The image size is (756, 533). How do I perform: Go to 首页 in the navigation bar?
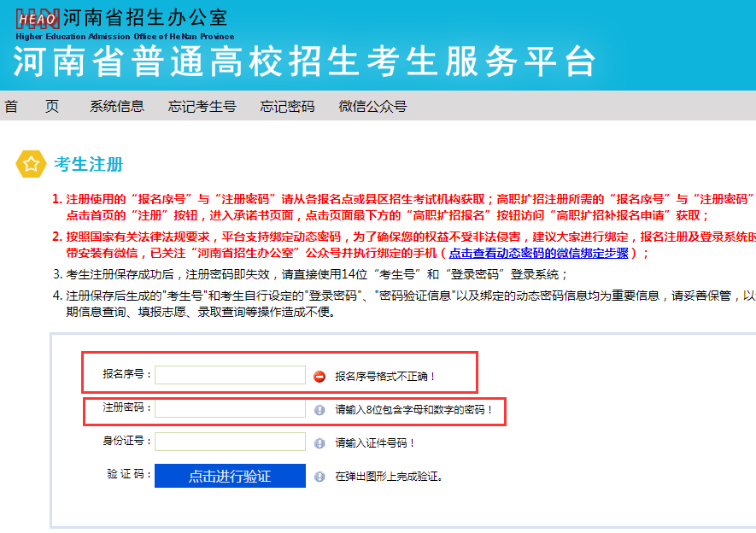click(32, 106)
